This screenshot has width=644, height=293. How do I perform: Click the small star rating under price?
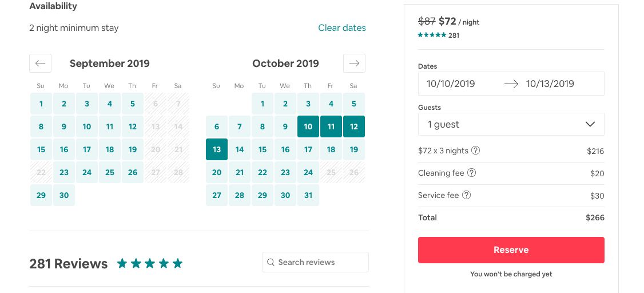(x=432, y=35)
